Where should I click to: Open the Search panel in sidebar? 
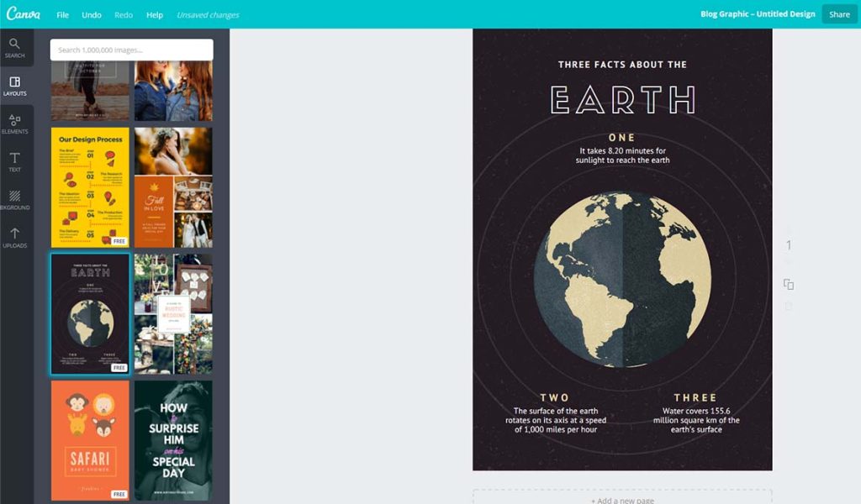tap(15, 48)
